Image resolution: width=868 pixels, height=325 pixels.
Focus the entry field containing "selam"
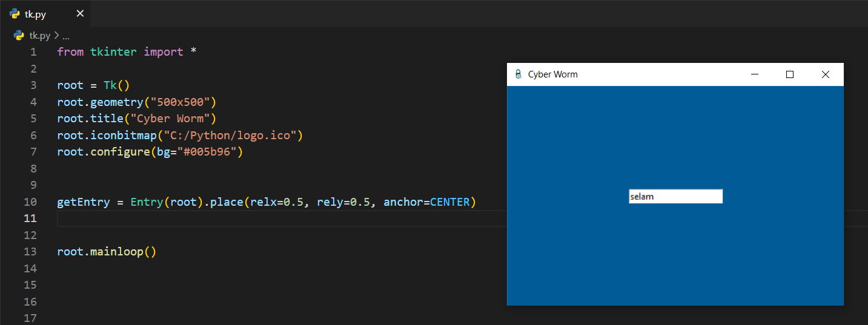click(675, 196)
